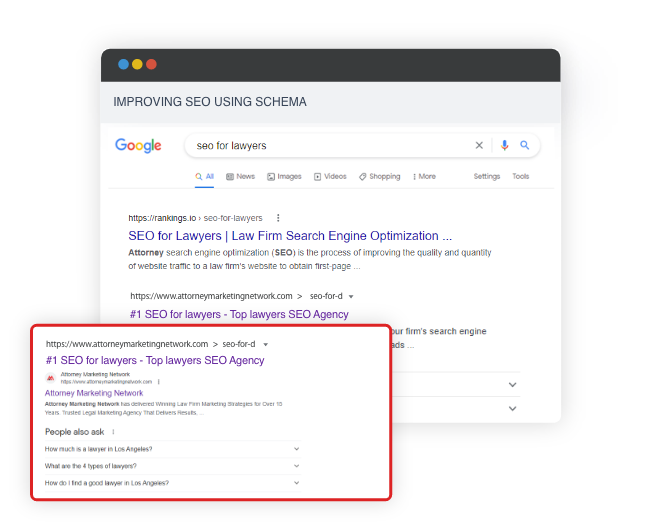Open the three-dot menu beside rankings.io URL
The image size is (653, 532).
278,218
